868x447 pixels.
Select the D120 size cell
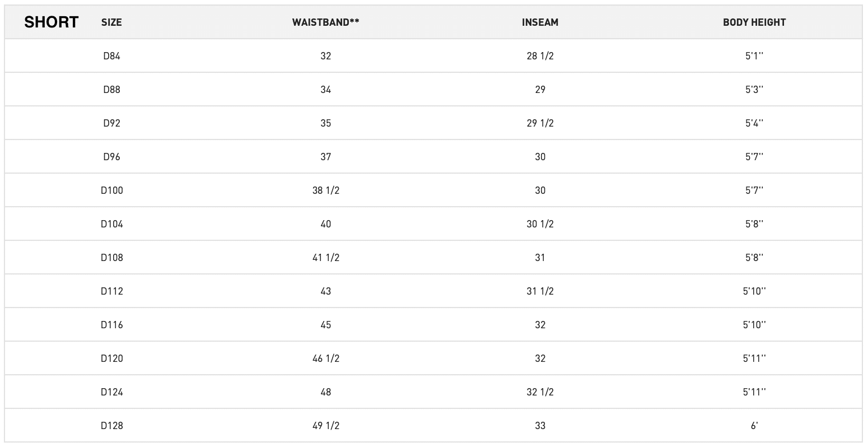111,358
